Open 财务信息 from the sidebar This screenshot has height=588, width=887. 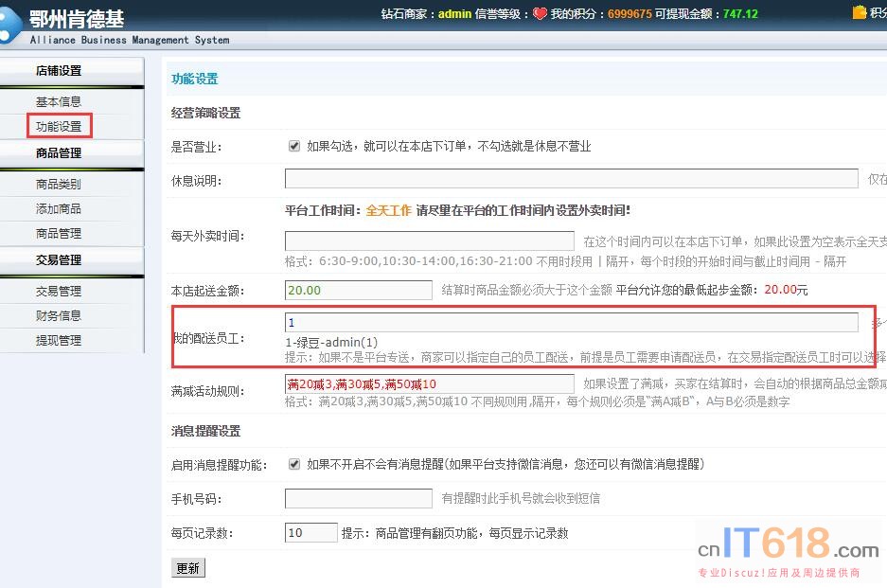coord(59,315)
